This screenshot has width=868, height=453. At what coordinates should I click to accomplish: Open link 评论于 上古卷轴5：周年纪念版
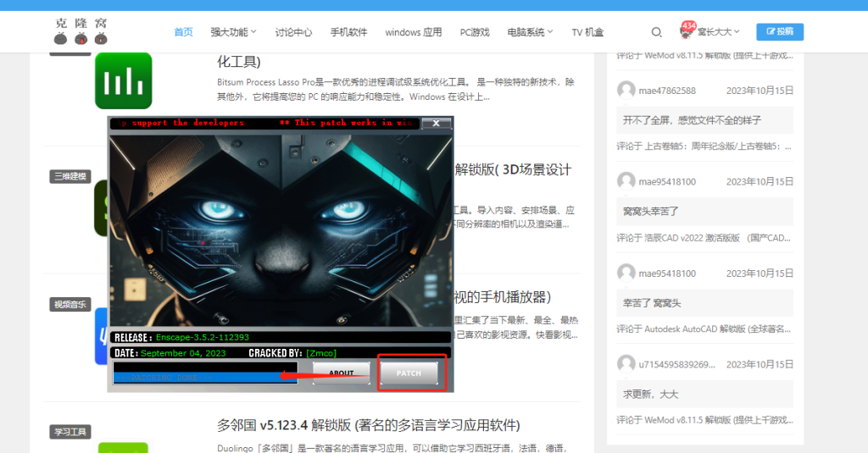704,146
